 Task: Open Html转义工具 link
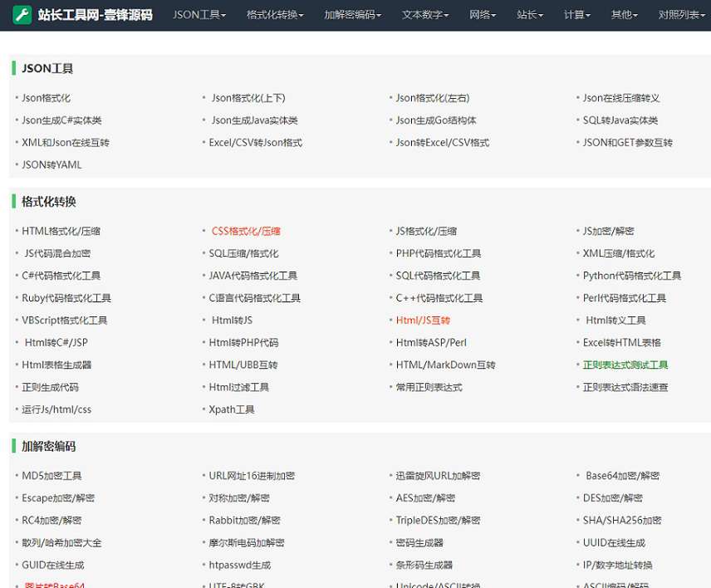click(x=615, y=320)
